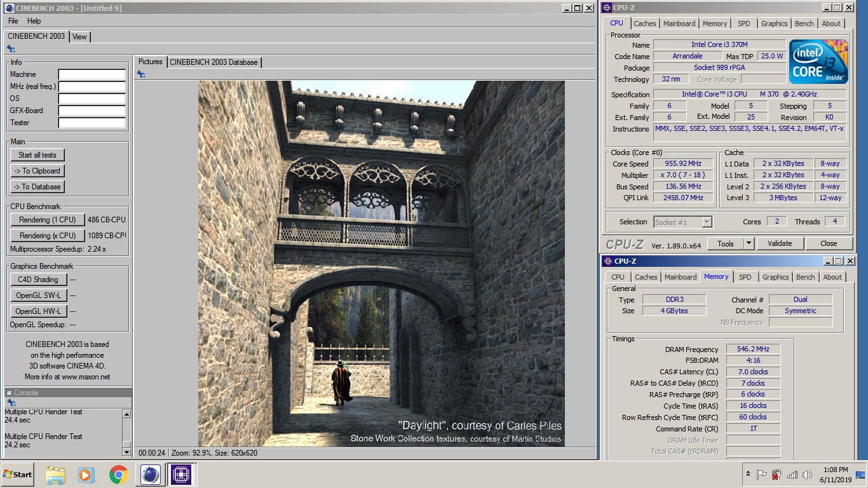Open the media player taskbar icon
The image size is (868, 488).
pos(86,475)
